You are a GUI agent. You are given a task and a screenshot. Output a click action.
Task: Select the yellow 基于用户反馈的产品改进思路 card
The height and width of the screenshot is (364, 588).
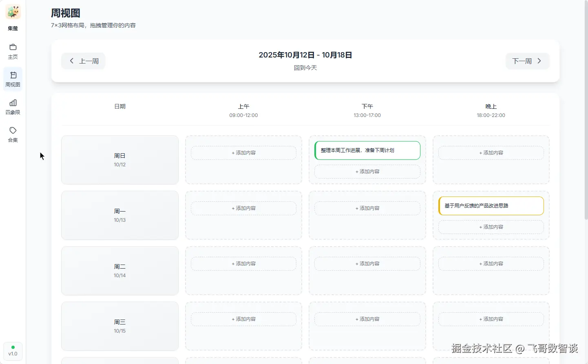tap(491, 206)
